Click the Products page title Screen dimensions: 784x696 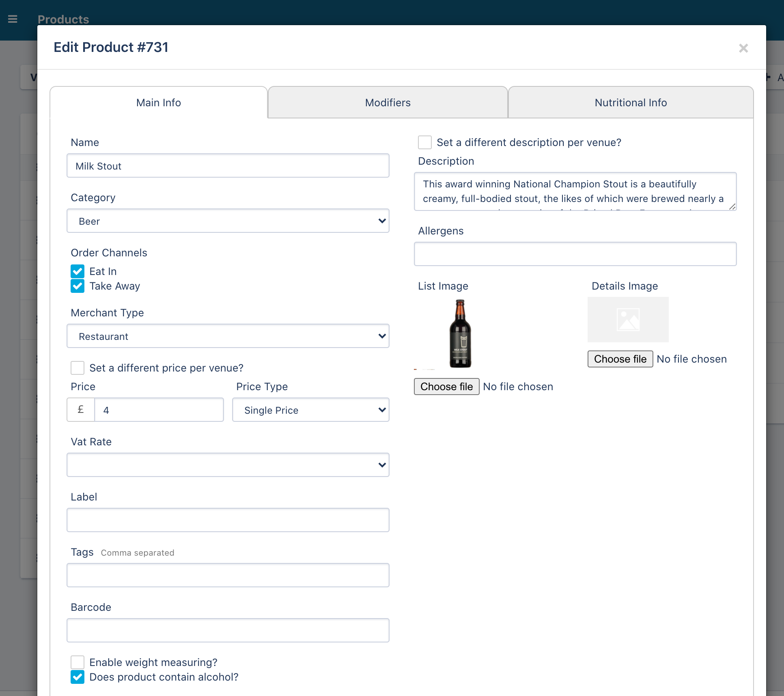point(63,19)
